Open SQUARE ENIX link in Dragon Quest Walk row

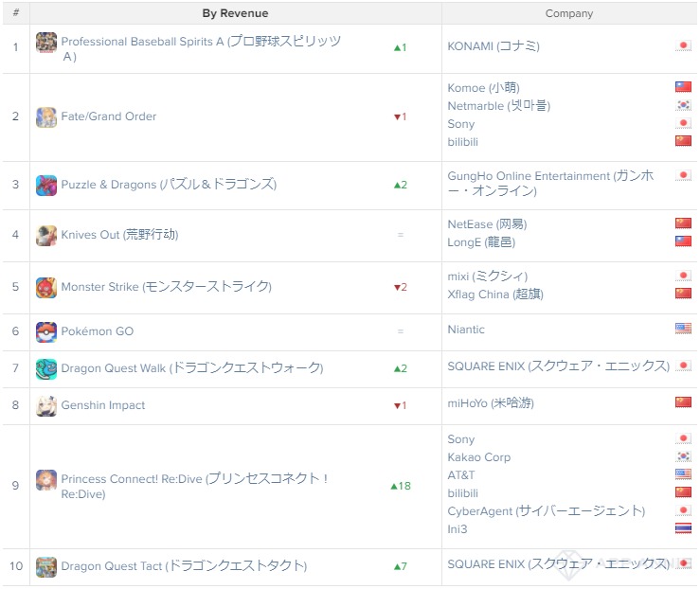point(559,366)
